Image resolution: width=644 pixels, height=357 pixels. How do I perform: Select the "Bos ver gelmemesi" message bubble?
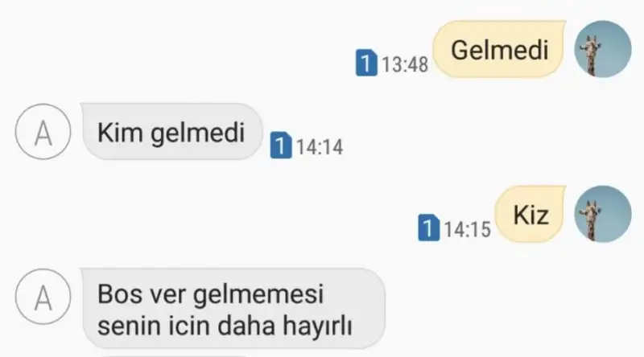233,309
